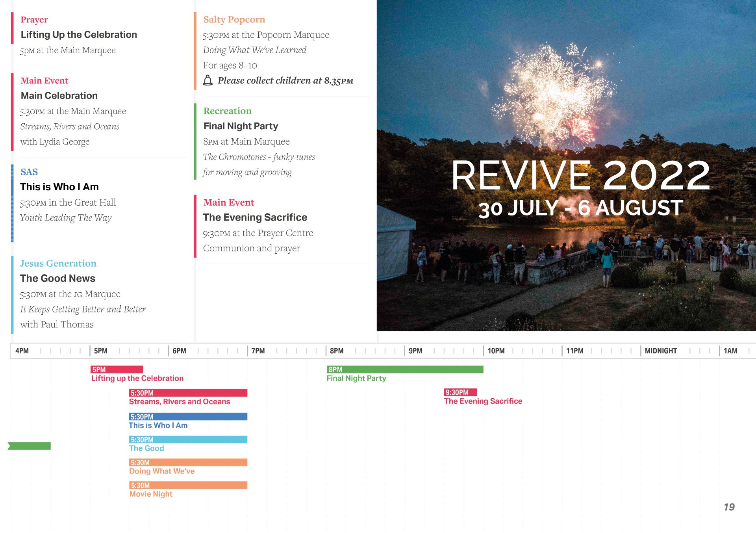Click 'Please collect children at 8.35PM' notice
Screen dimensions: 756x533
285,81
